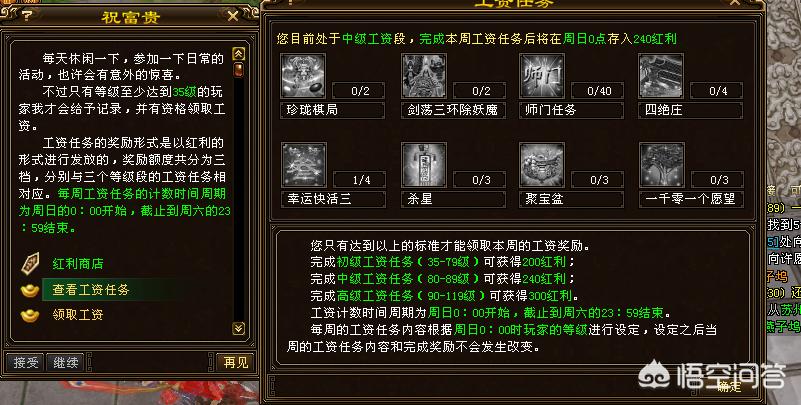Open the 聚宝盆 treasure bowl icon
This screenshot has height=405, width=801.
[542, 165]
